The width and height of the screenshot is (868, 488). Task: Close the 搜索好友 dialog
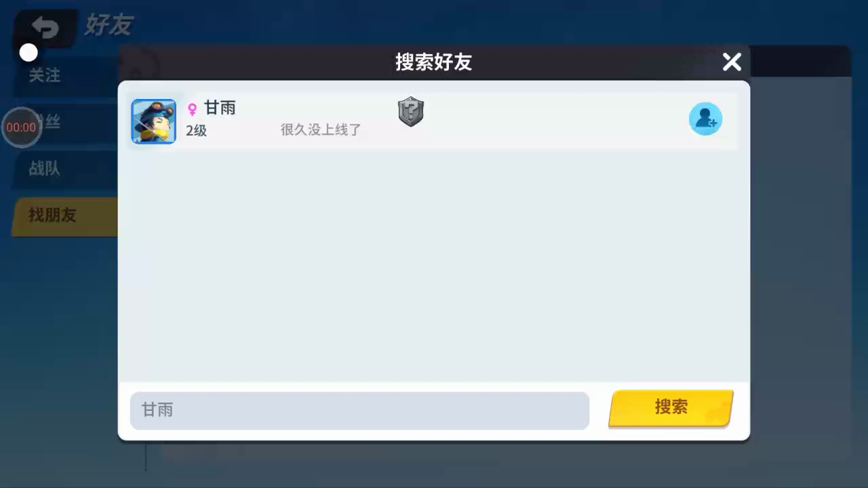tap(732, 62)
